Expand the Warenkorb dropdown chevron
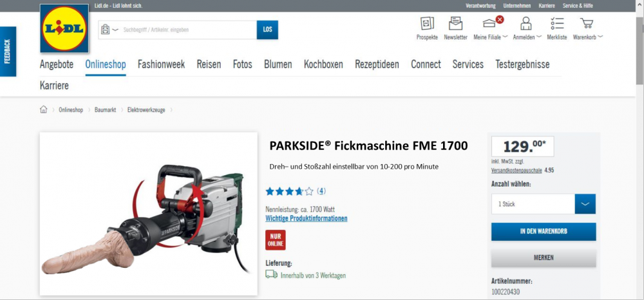Image resolution: width=644 pixels, height=300 pixels. click(x=600, y=37)
